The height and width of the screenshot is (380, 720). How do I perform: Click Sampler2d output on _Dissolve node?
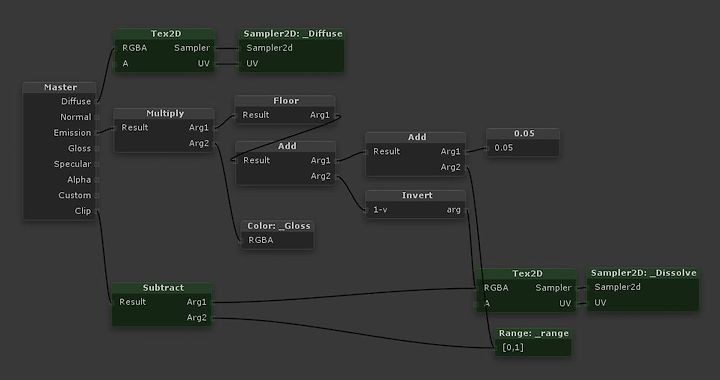[618, 287]
